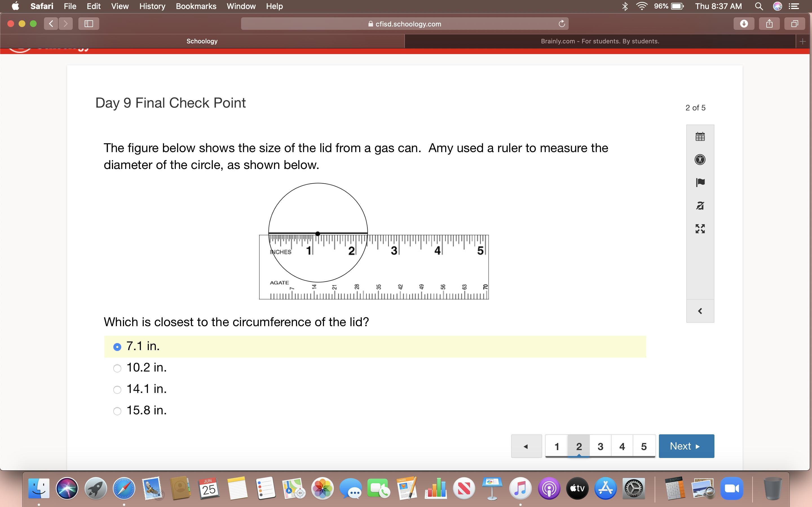Viewport: 812px width, 507px height.
Task: Choose the 15.8 in. answer option
Action: 117,411
